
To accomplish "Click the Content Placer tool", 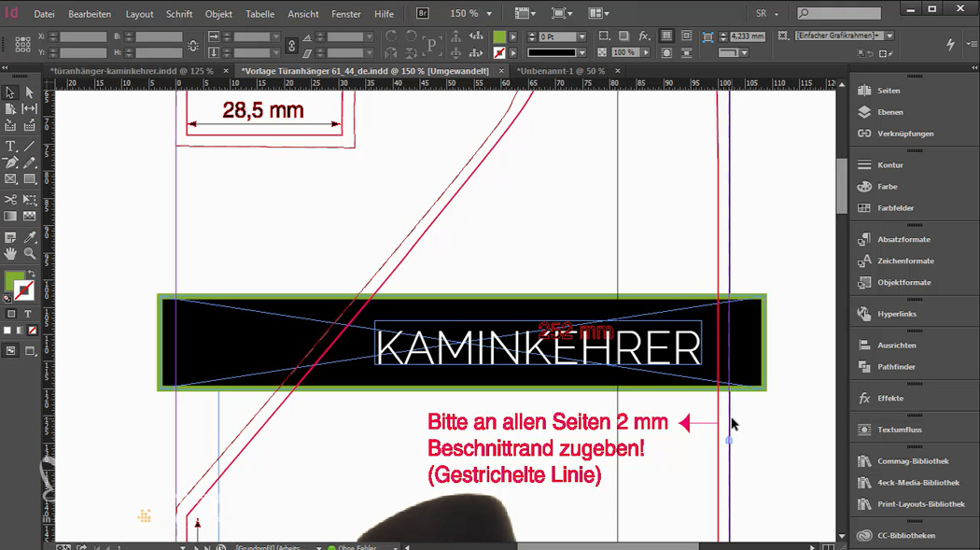I will tap(29, 126).
